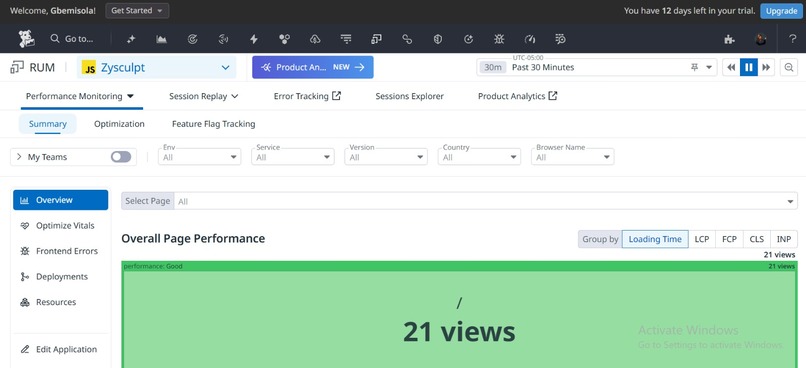Expand the Browser Name filter dropdown

click(573, 157)
